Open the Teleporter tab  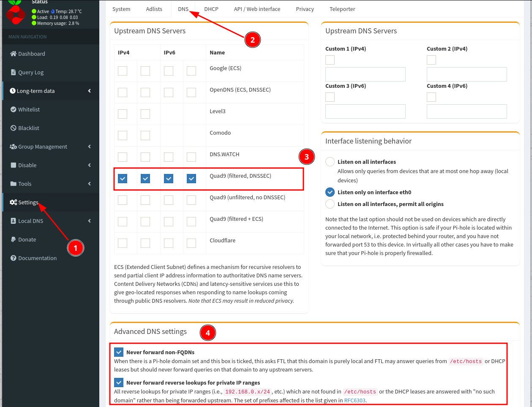(342, 9)
